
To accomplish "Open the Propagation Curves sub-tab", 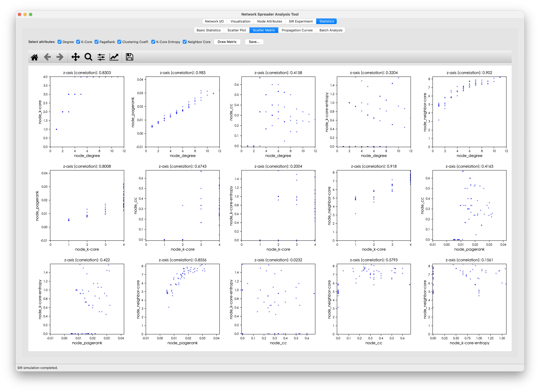I will (x=297, y=30).
